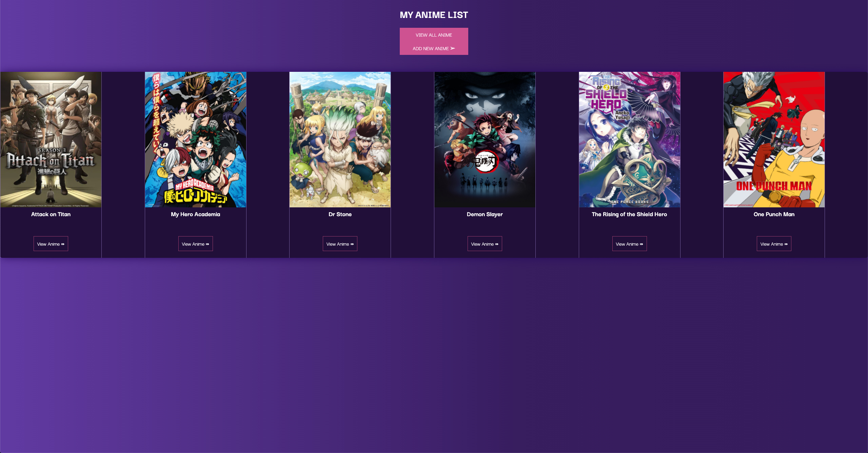The image size is (868, 453).
Task: Select the 'Dr Stone' card title
Action: click(340, 214)
